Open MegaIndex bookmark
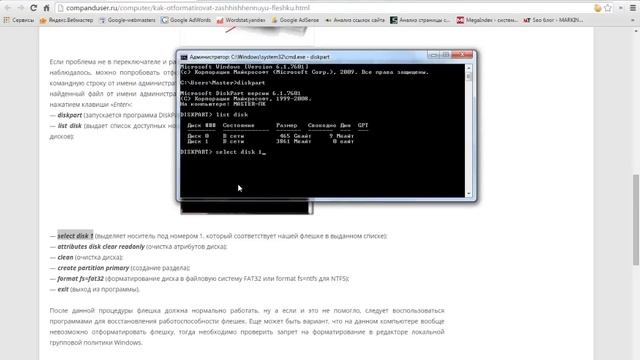Screen dimensions: 640x360 pos(487,20)
